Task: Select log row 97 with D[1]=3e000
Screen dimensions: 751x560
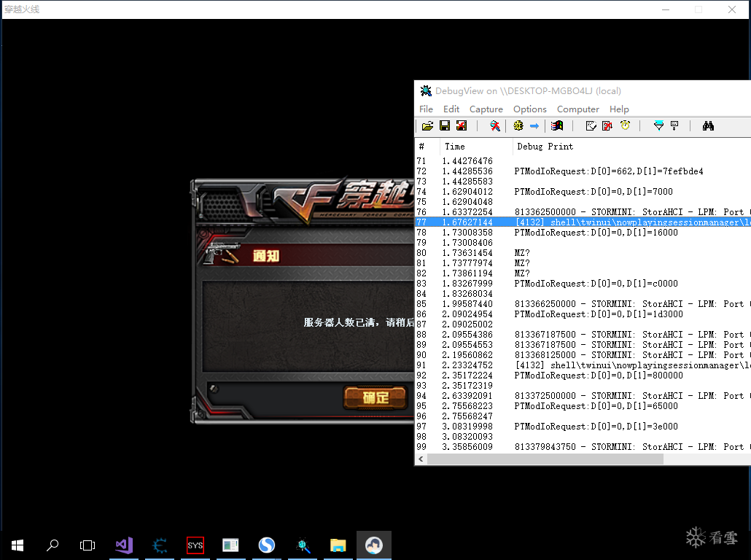Action: click(x=583, y=427)
